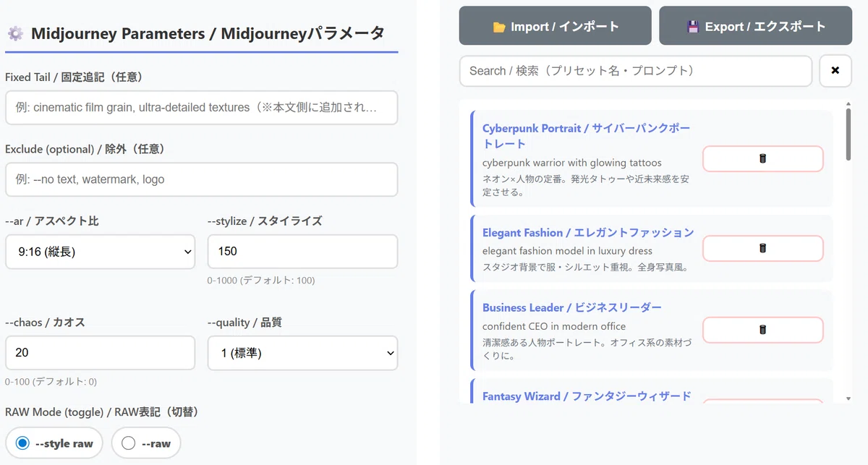Screen dimensions: 868x465
Task: Select the --raw radio option
Action: [x=146, y=443]
